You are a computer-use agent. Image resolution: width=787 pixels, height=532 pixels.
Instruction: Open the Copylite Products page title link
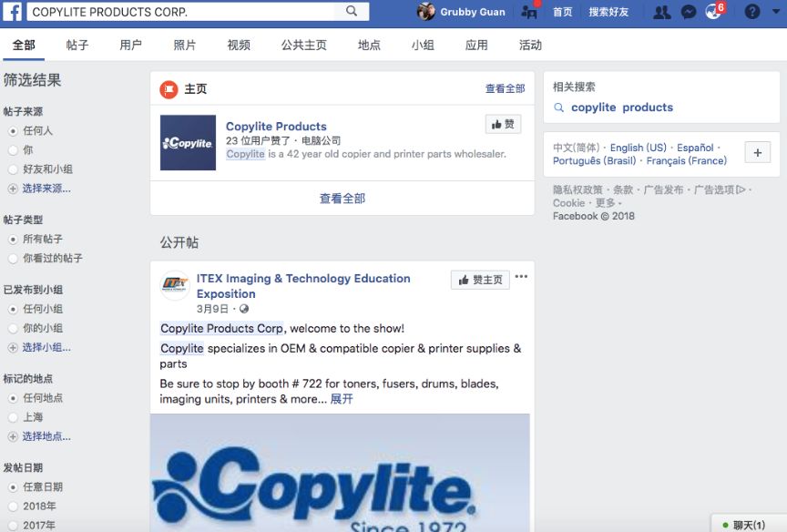(276, 127)
